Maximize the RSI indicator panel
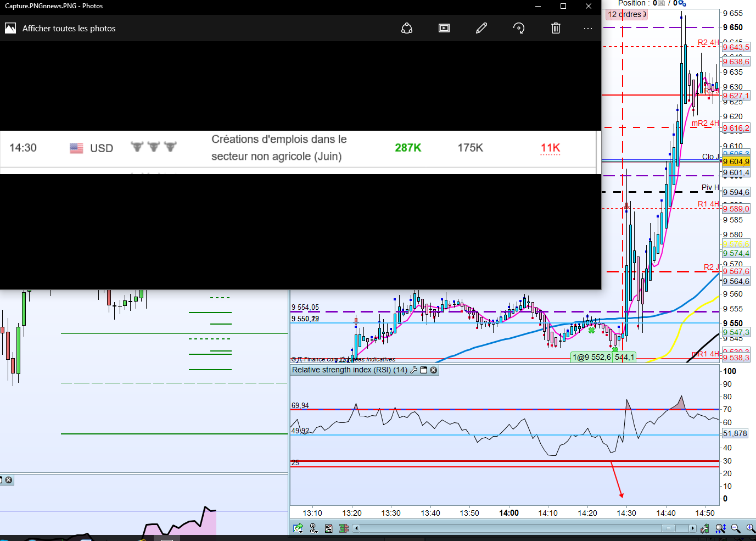This screenshot has height=541, width=756. tap(424, 370)
